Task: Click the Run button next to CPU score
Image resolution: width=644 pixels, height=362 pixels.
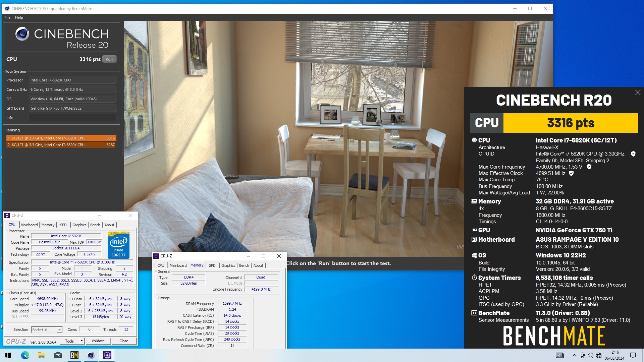Action: pos(109,59)
